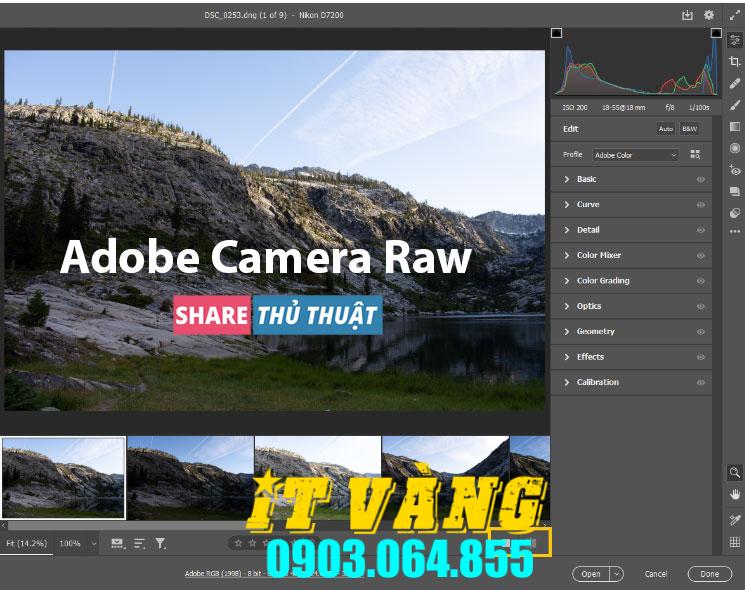Toggle visibility of Optics edits
This screenshot has height=590, width=745.
(700, 306)
